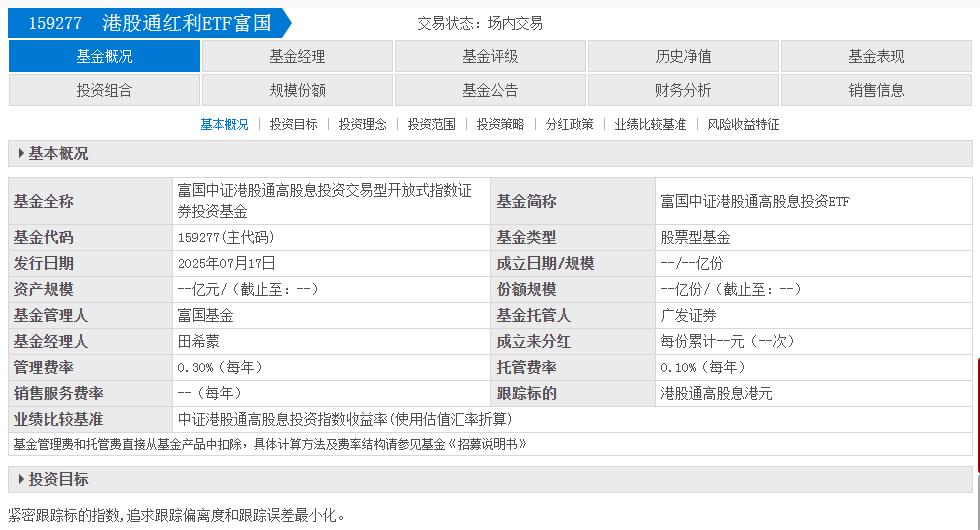Click the 交易状态:场内交易 status text
Viewport: 980px width, 530px height.
coord(480,24)
